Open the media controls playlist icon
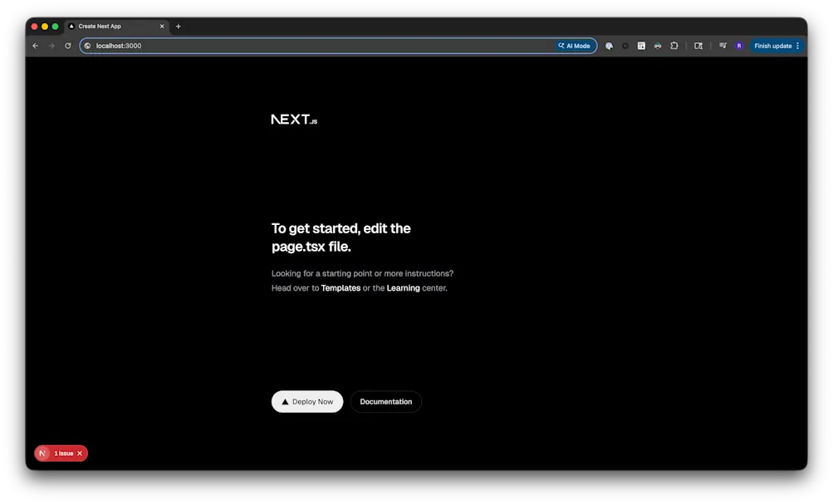This screenshot has width=833, height=504. [x=723, y=46]
